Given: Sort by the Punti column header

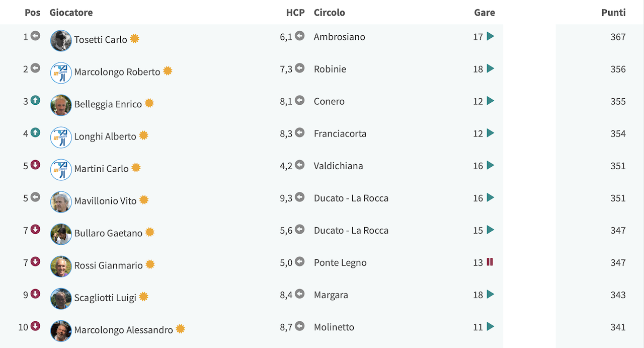Looking at the screenshot, I should [613, 13].
